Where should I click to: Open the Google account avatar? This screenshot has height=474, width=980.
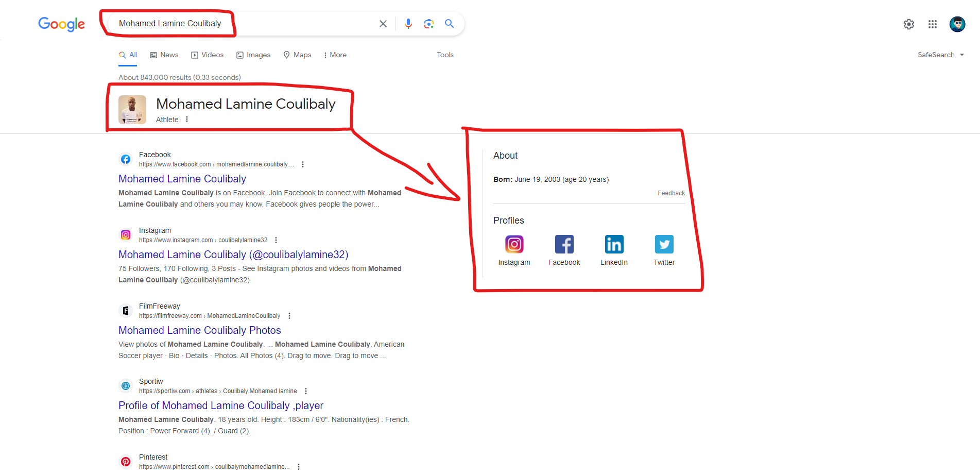[x=957, y=24]
